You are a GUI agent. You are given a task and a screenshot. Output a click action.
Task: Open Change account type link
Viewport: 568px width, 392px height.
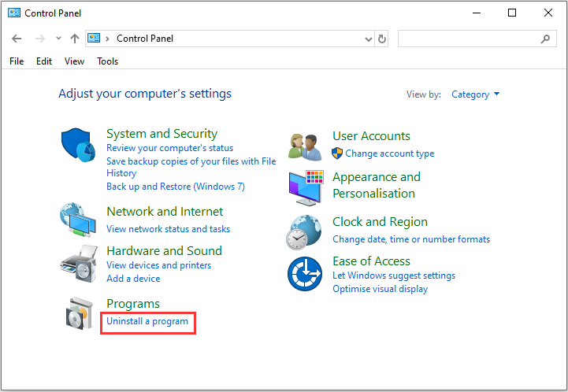pyautogui.click(x=389, y=153)
